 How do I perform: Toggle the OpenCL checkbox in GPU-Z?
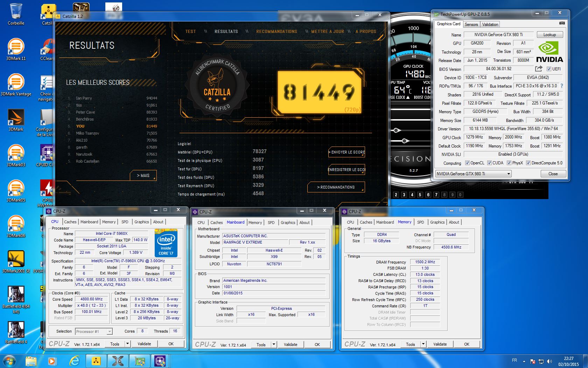(467, 163)
